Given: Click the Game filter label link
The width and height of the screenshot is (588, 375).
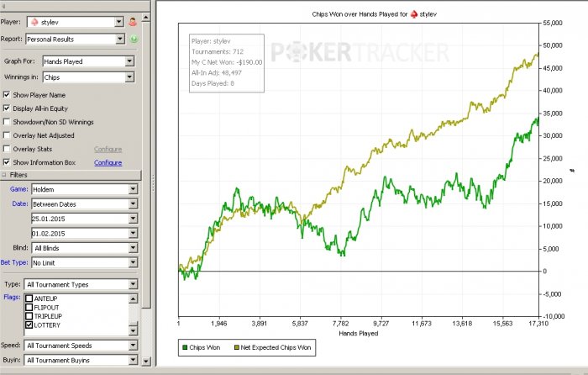Looking at the screenshot, I should point(19,189).
